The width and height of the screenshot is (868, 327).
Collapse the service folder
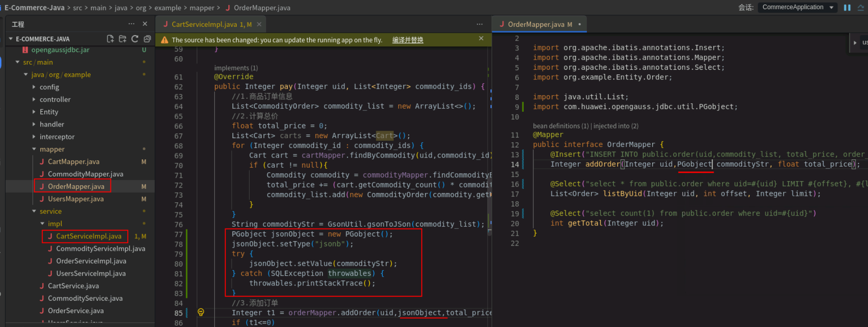tap(34, 211)
